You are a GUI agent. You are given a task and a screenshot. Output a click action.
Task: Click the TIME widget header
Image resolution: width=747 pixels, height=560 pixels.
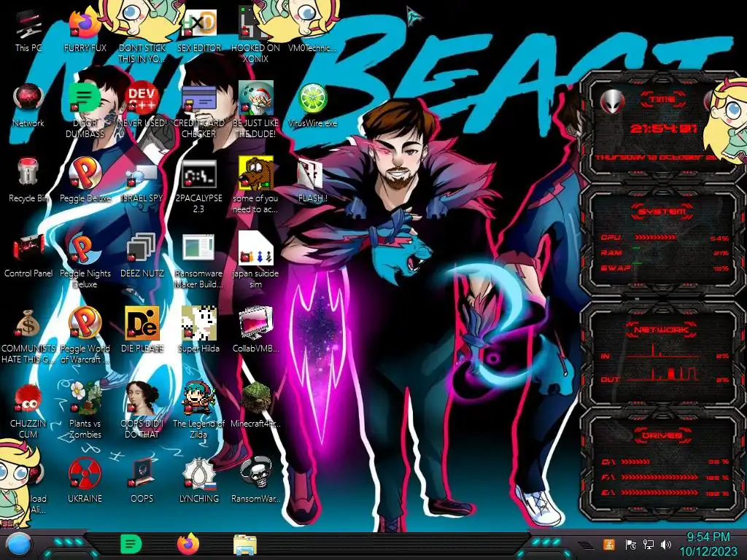click(x=662, y=99)
